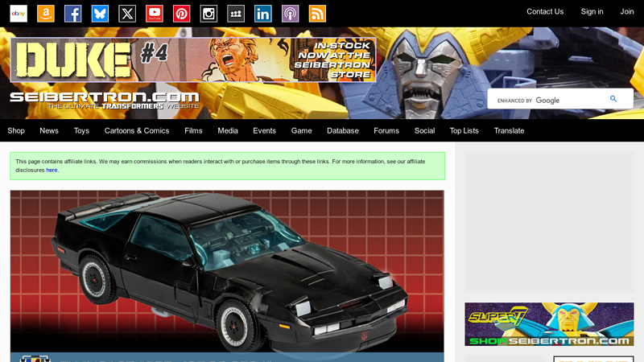Open the Events menu

coord(264,130)
